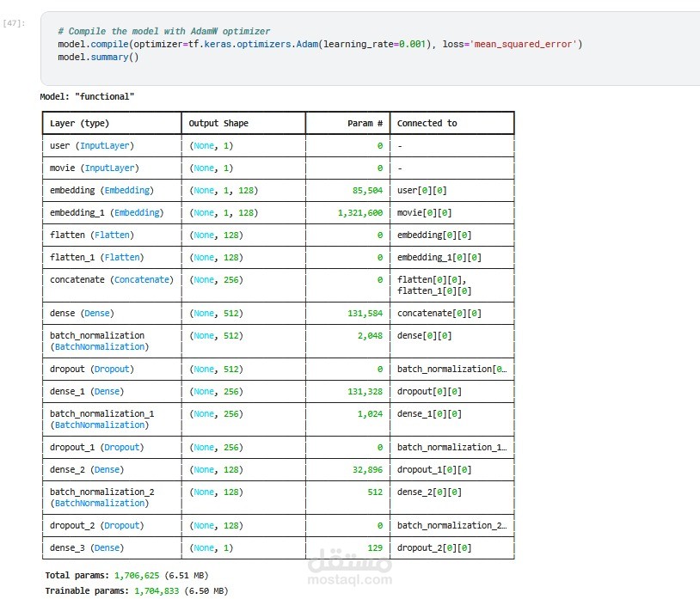The image size is (700, 599).
Task: Click the flatten_1 (Flatten) layer name
Action: click(95, 257)
